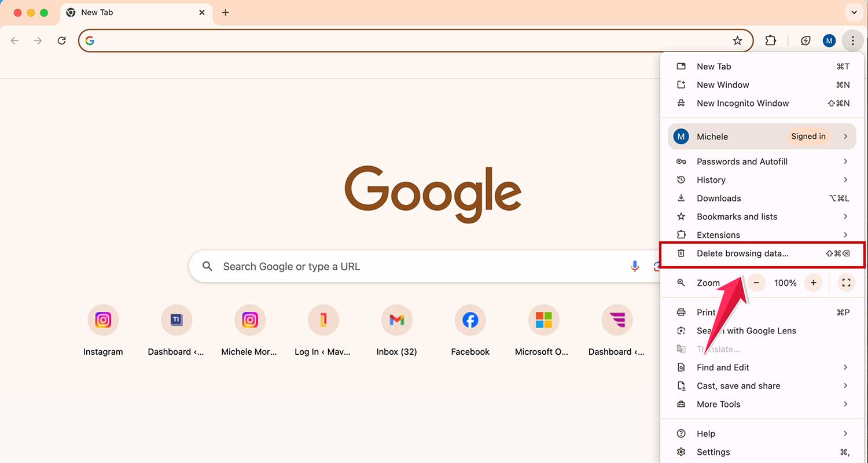Click the performance leaf icon

pos(806,41)
